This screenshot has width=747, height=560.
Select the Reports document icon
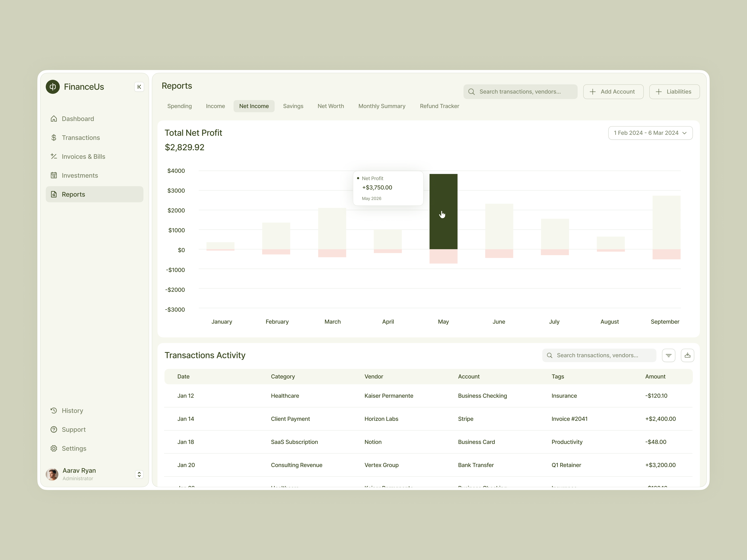pyautogui.click(x=54, y=194)
